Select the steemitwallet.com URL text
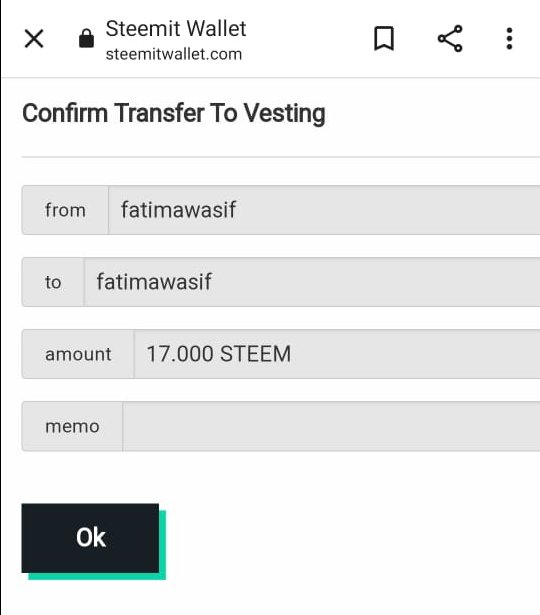 tap(174, 54)
